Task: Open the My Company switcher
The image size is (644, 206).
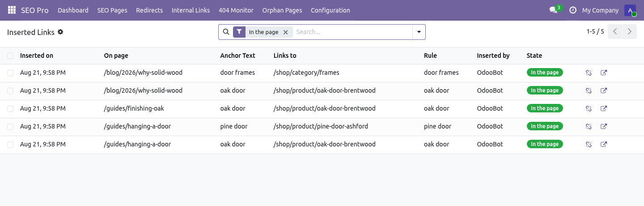Action: click(600, 10)
